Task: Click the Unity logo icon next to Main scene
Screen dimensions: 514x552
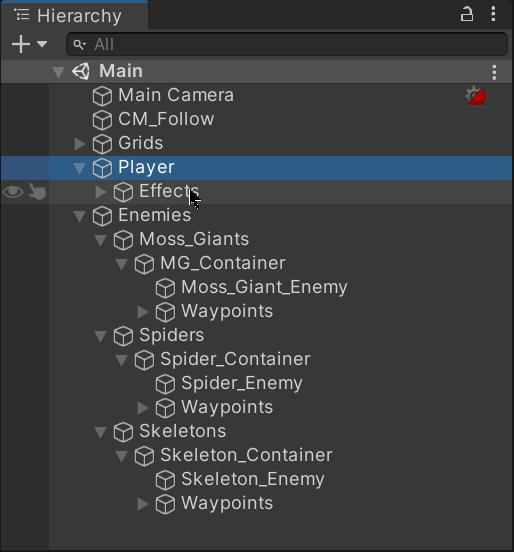Action: [x=81, y=71]
